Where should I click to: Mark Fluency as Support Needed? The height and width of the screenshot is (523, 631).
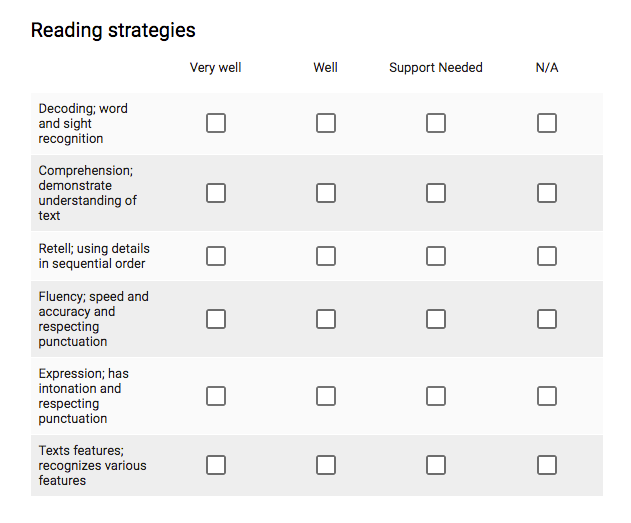pos(436,319)
